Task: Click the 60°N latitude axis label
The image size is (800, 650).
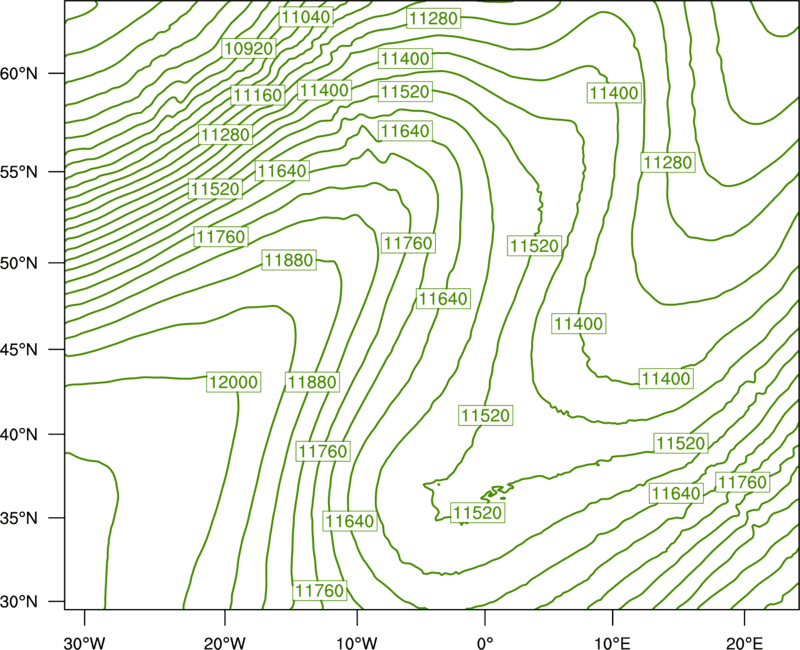Action: [x=19, y=74]
